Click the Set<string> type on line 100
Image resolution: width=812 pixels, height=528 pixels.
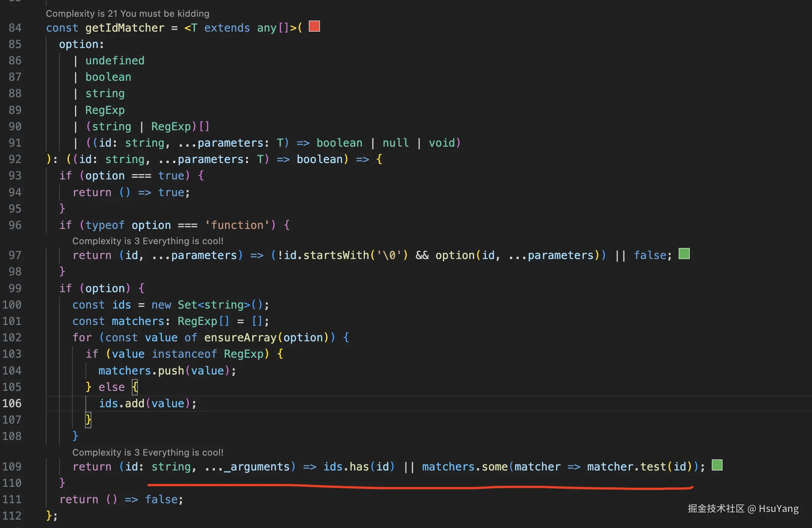(214, 305)
